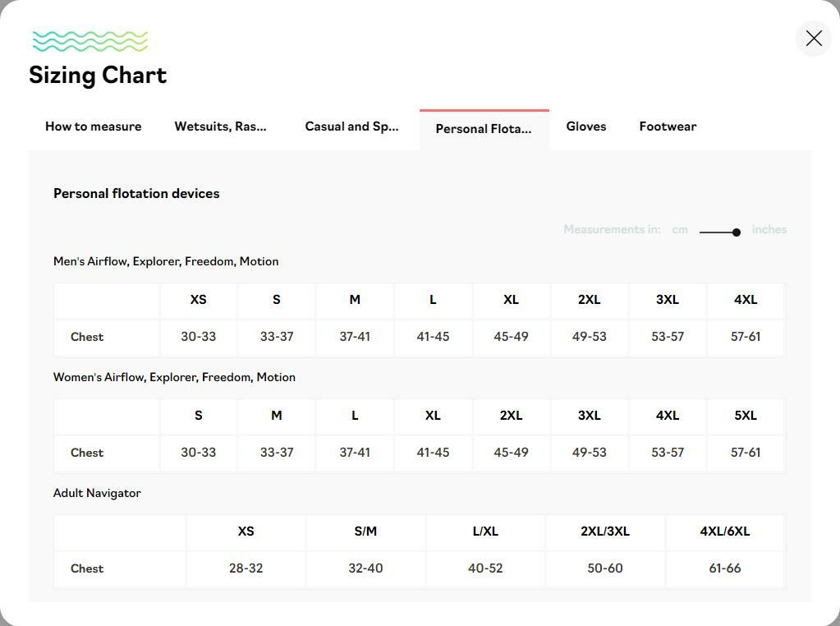Viewport: 840px width, 626px height.
Task: Open the Casual and Sportswear tab
Action: (351, 127)
